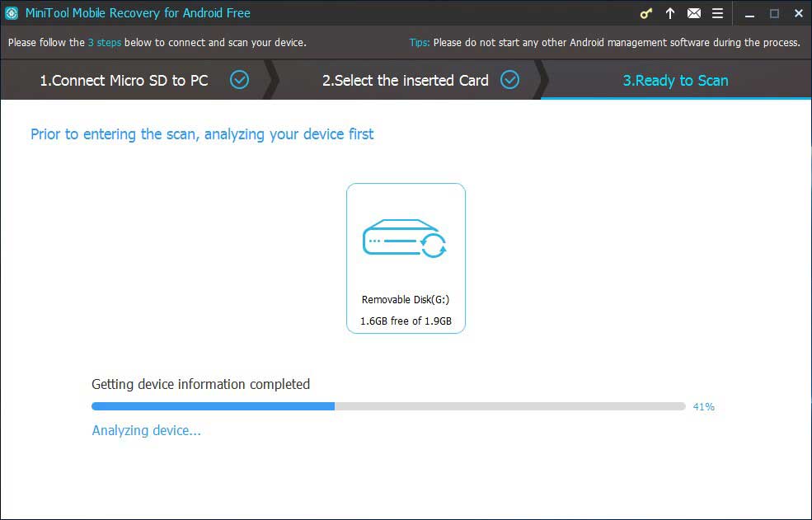Select step 2 Select the inserted Card
Image resolution: width=812 pixels, height=520 pixels.
(x=406, y=80)
